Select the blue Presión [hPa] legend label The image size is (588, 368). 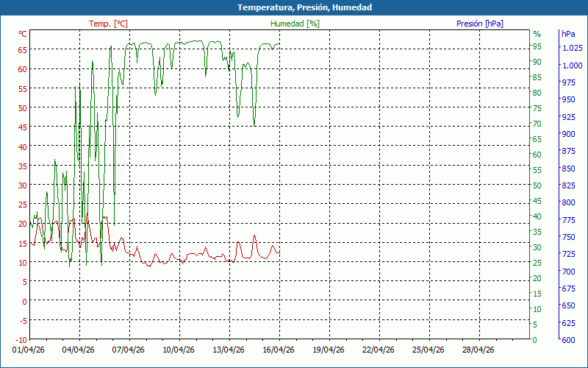click(480, 24)
